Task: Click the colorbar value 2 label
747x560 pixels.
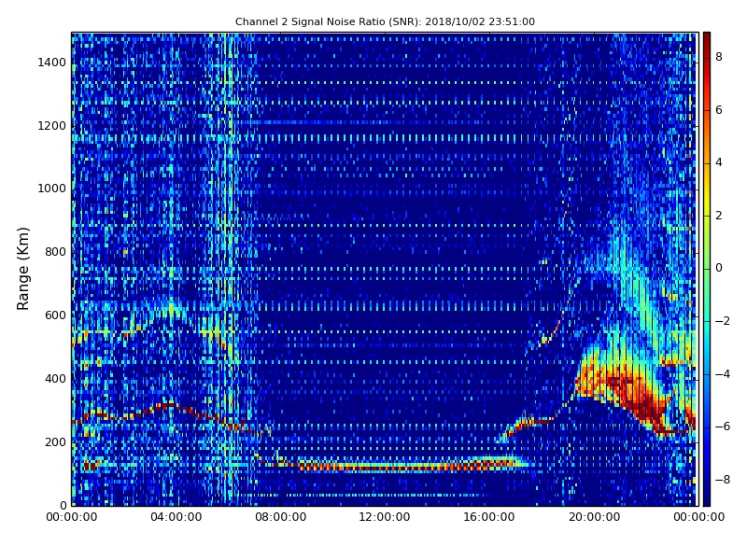Action: pyautogui.click(x=719, y=216)
